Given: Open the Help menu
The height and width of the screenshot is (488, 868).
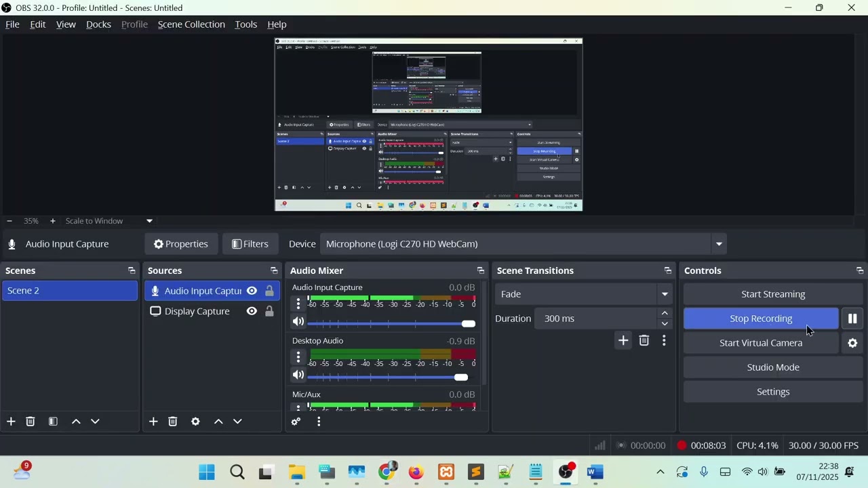Looking at the screenshot, I should (x=277, y=24).
